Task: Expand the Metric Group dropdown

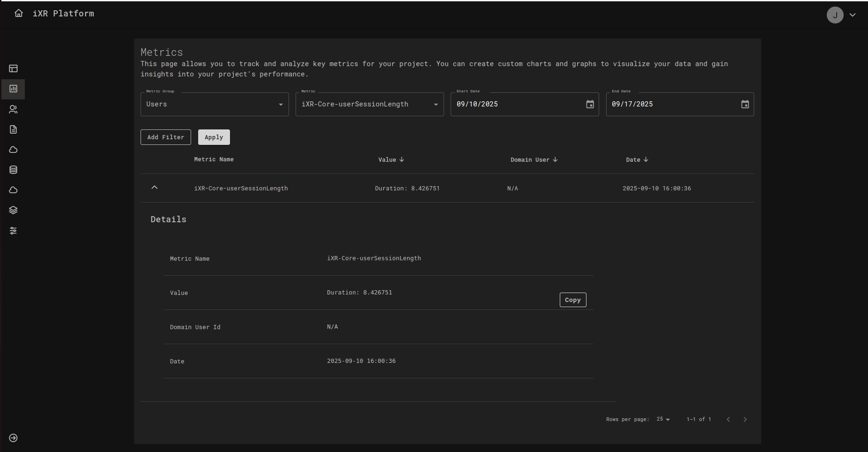Action: [x=215, y=104]
